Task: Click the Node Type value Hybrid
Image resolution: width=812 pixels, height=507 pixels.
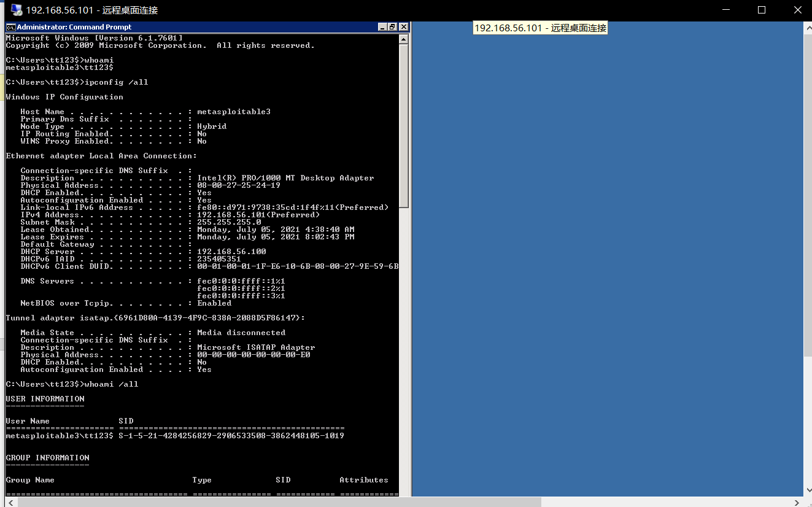Action: [x=212, y=126]
